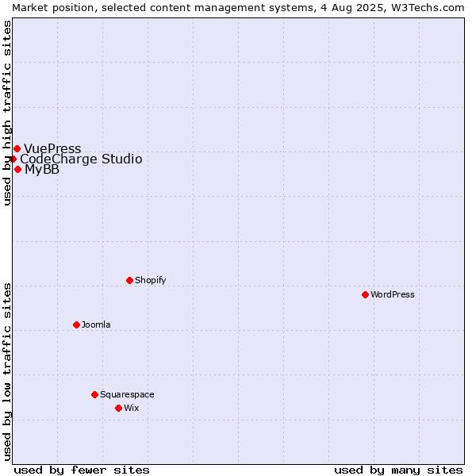Click the red Joomla data point
Image resolution: width=476 pixels, height=476 pixels.
pos(76,324)
